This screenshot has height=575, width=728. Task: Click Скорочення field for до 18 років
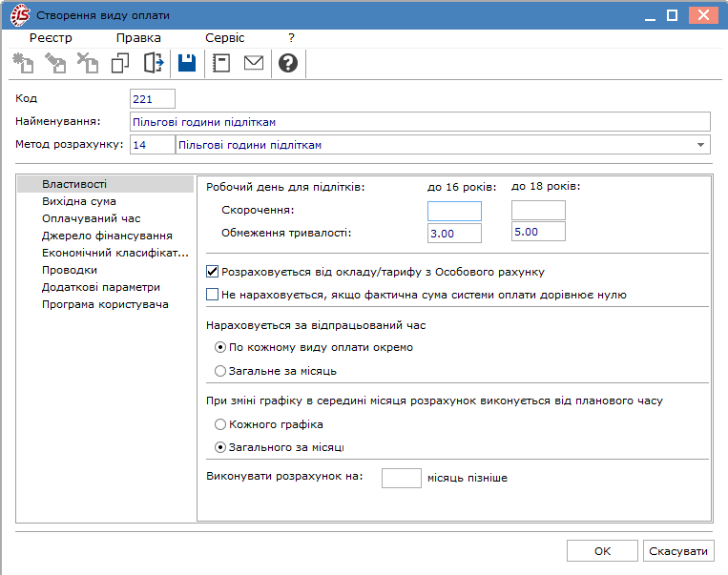click(x=538, y=210)
